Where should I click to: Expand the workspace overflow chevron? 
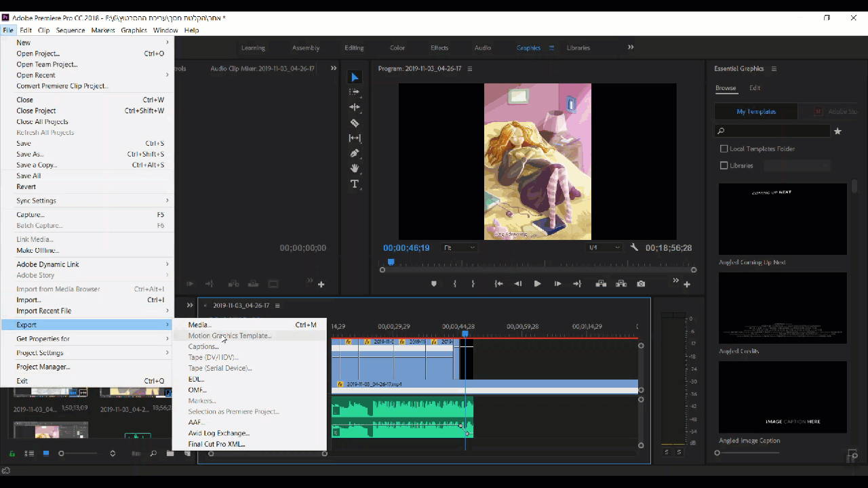pos(631,47)
